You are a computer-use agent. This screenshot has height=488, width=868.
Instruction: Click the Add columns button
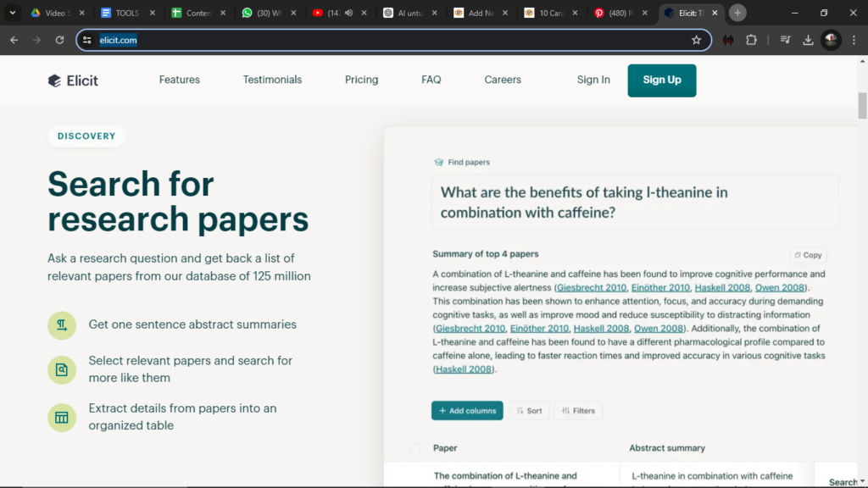coord(467,411)
